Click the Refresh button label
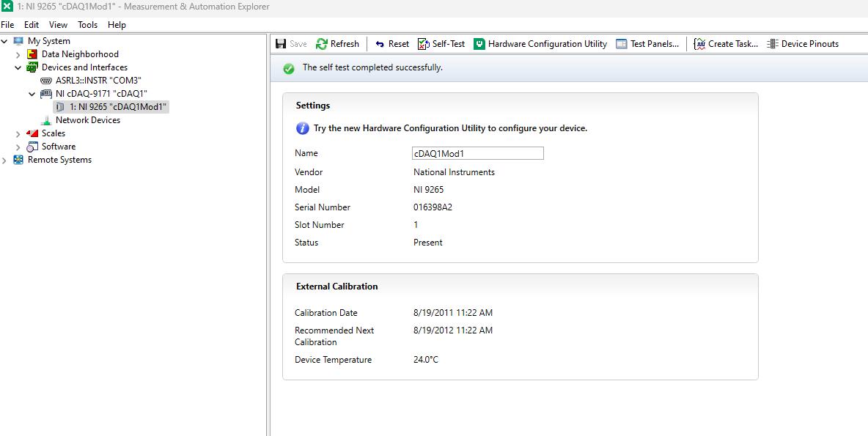868x436 pixels. (345, 44)
